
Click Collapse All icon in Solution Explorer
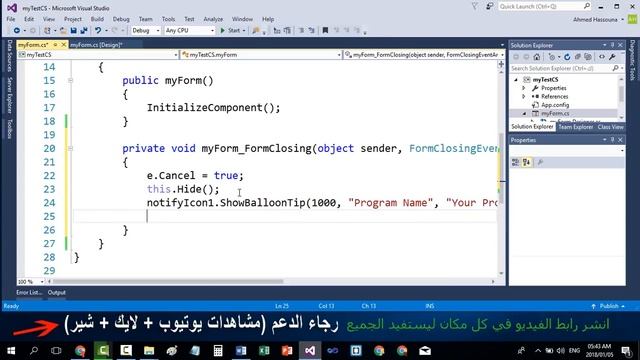click(x=578, y=57)
